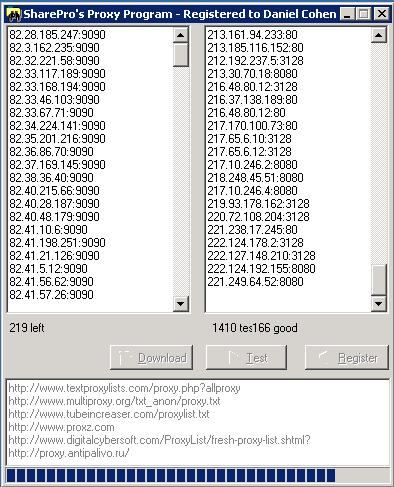394x487 pixels.
Task: Select proxy 82.33.117.189:9090
Action: point(57,74)
